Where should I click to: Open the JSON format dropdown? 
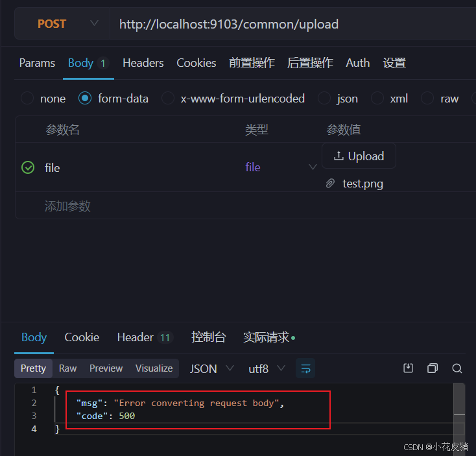pos(212,369)
